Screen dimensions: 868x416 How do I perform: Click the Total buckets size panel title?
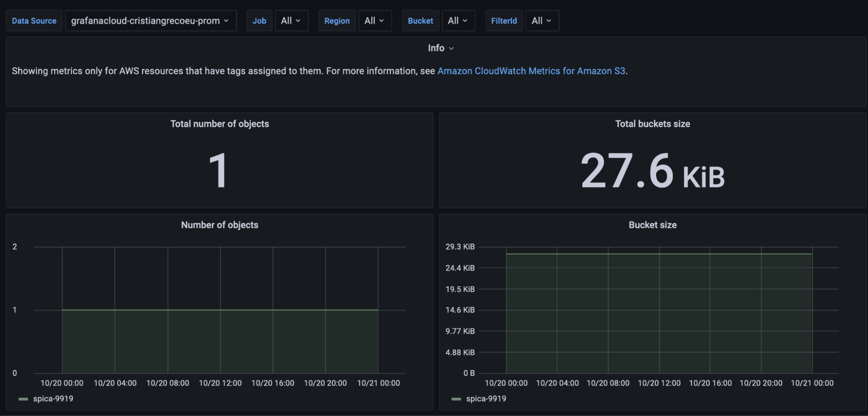coord(652,124)
